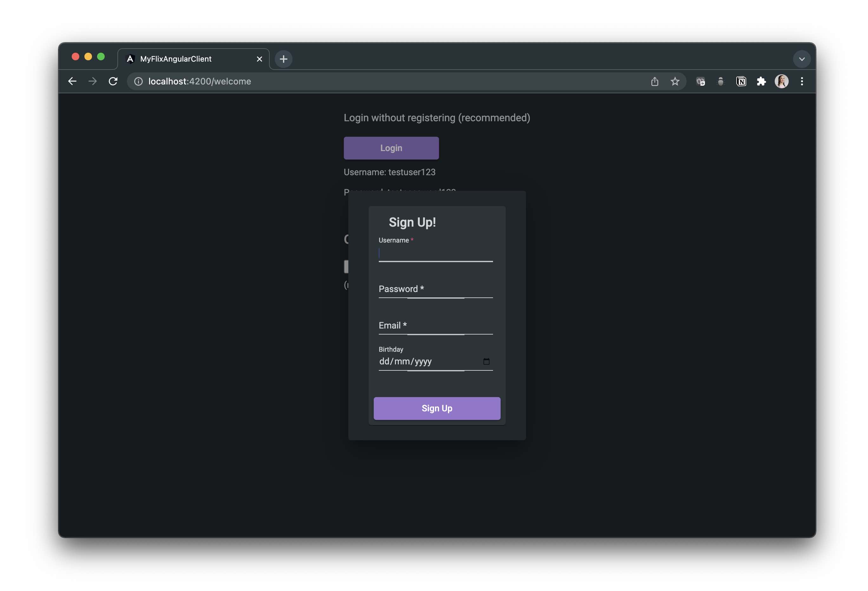The width and height of the screenshot is (868, 591).
Task: Click the browser extensions puzzle icon
Action: coord(760,81)
